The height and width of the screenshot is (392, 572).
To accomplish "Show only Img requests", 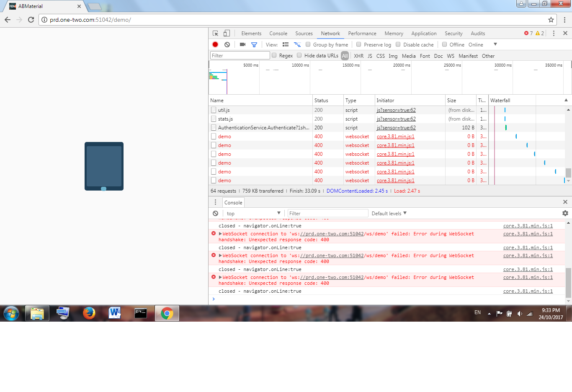I will tap(393, 56).
